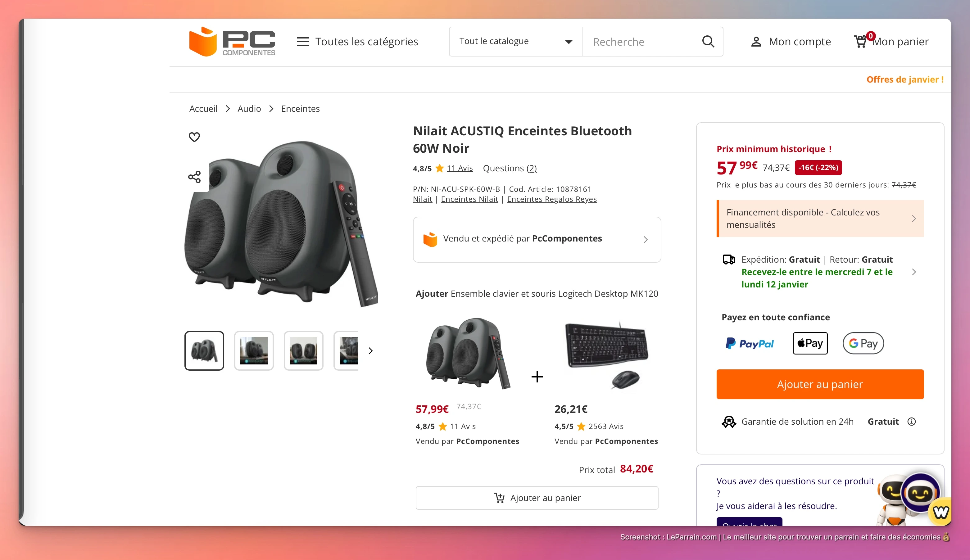The height and width of the screenshot is (560, 970).
Task: Click the search magnifying glass icon
Action: pos(708,42)
